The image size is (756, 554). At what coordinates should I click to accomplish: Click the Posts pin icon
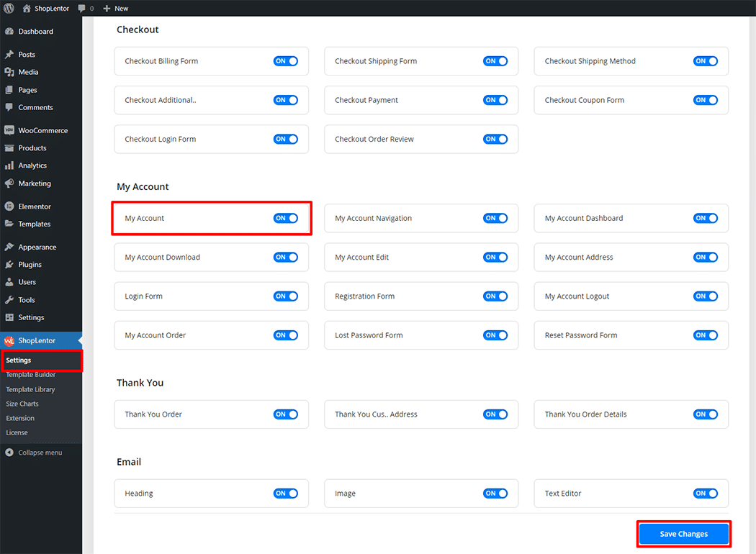[9, 55]
